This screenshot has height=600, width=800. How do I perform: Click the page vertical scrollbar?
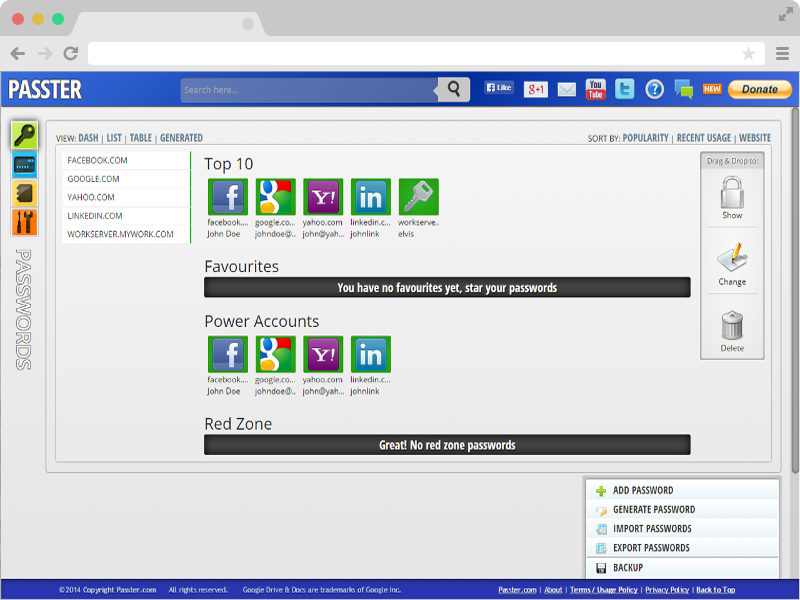[x=795, y=291]
